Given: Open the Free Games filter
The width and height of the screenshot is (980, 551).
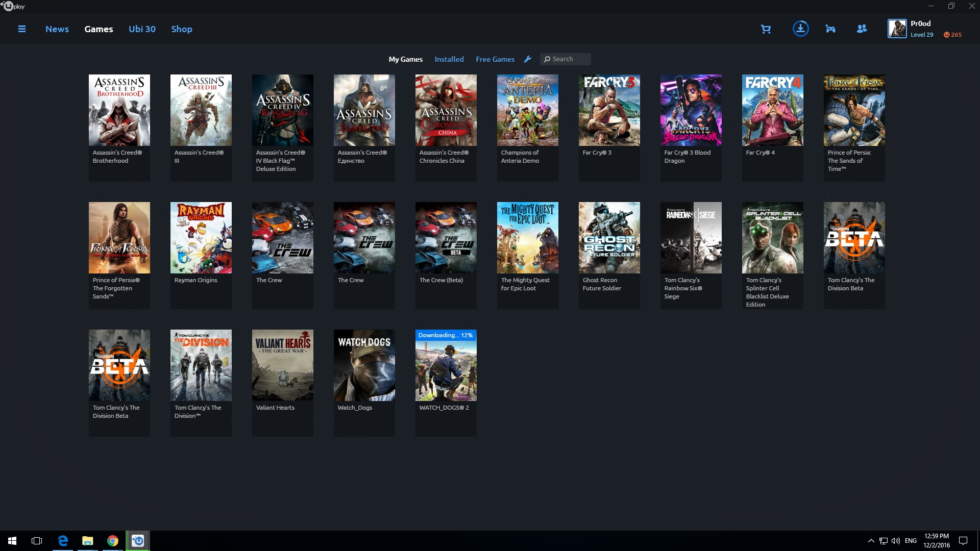Looking at the screenshot, I should (x=495, y=59).
